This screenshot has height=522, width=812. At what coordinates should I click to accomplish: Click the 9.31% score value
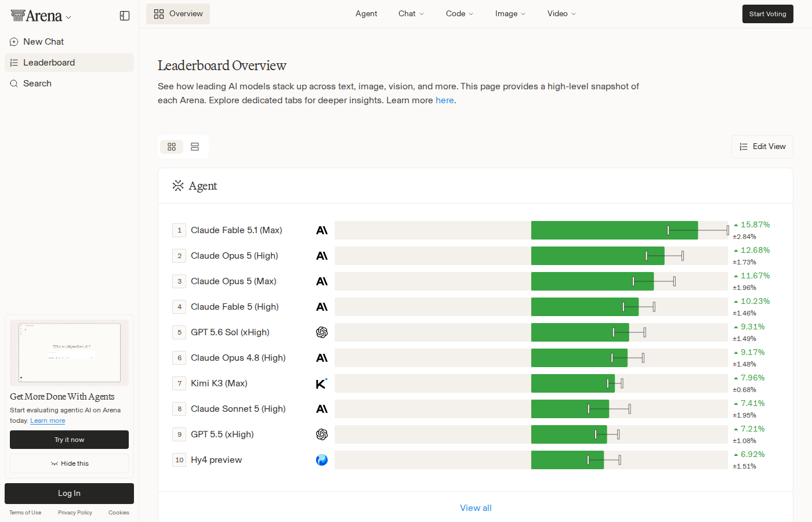[x=753, y=327]
